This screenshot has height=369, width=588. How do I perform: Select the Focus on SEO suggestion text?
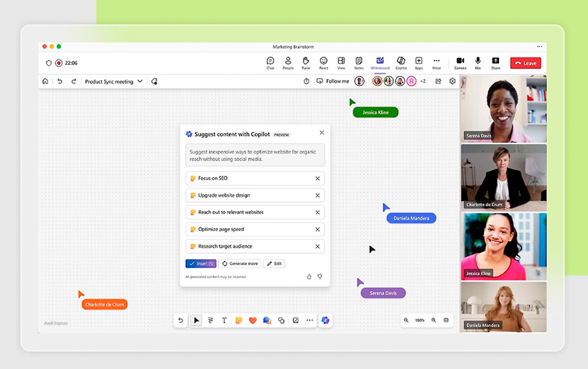[213, 178]
